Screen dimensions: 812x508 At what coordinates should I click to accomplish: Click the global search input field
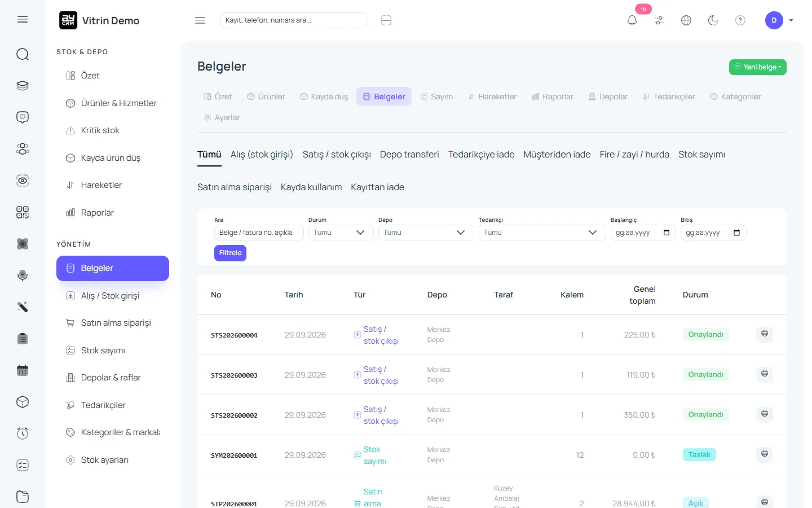pos(293,20)
